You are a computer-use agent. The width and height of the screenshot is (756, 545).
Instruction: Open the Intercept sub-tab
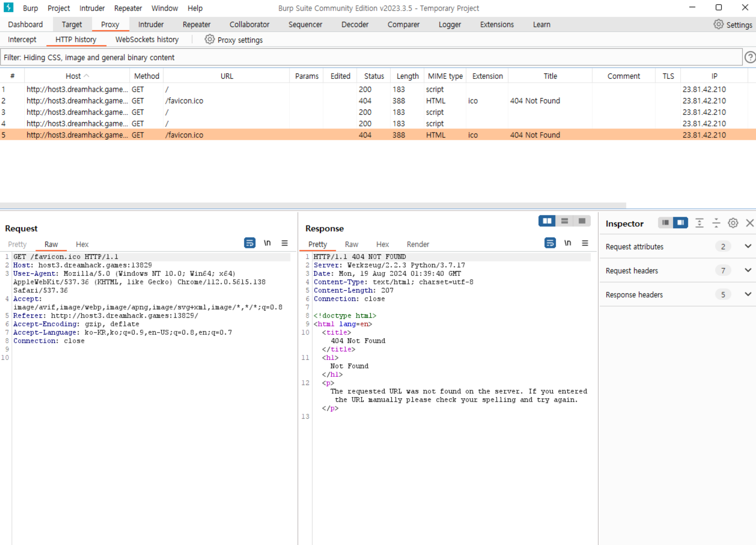[x=22, y=39]
